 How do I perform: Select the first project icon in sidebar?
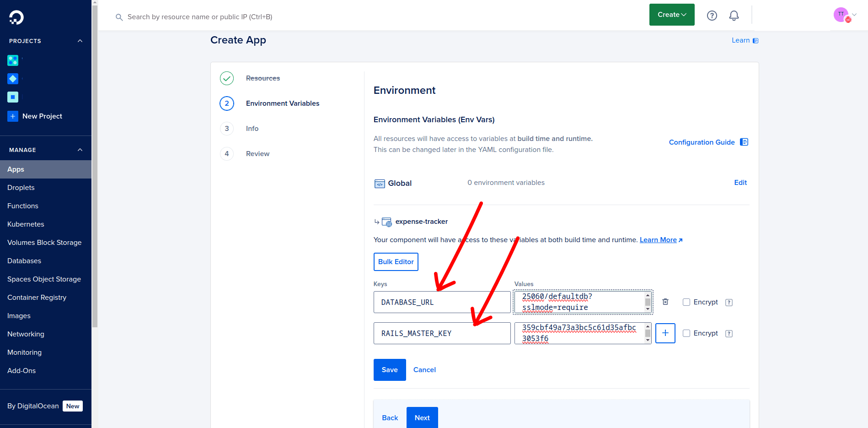click(x=13, y=60)
